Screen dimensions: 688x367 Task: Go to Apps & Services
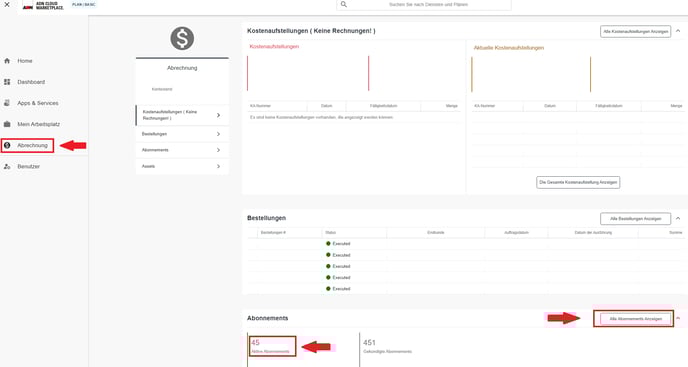pyautogui.click(x=38, y=103)
